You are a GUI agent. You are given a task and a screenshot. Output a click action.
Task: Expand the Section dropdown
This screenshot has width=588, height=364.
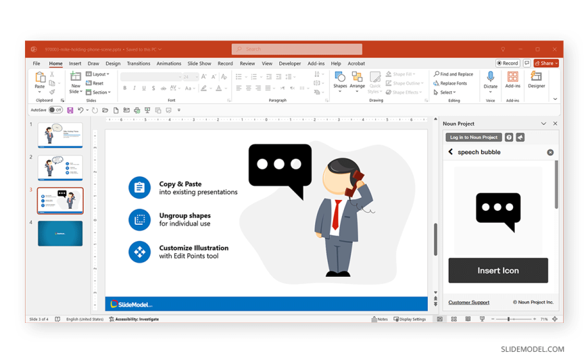click(x=98, y=93)
